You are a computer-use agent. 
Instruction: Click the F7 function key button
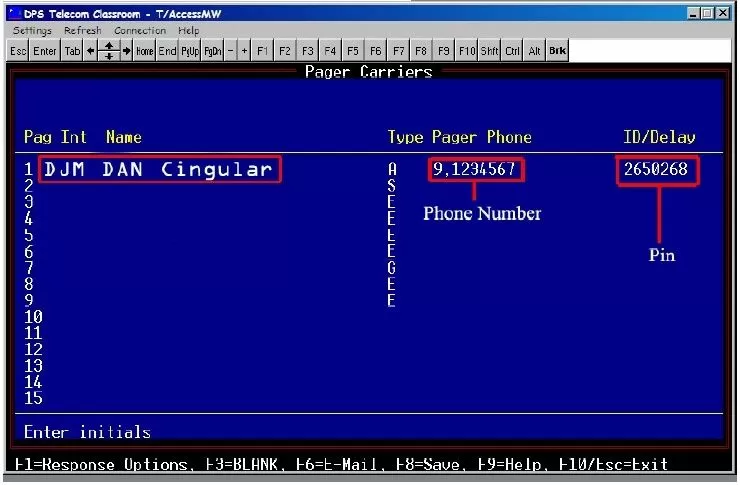(398, 50)
